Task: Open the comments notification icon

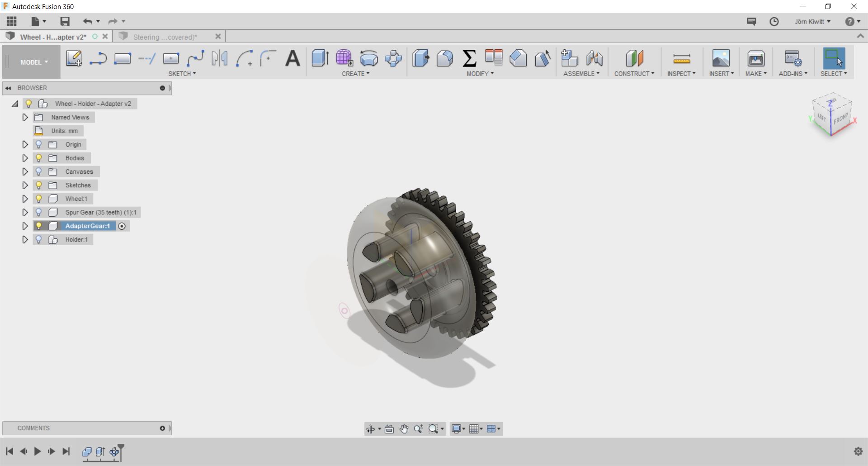Action: tap(751, 22)
